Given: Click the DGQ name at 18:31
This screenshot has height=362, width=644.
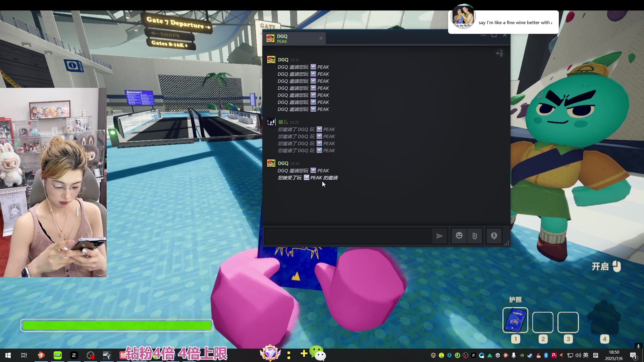Looking at the screenshot, I should click(283, 60).
